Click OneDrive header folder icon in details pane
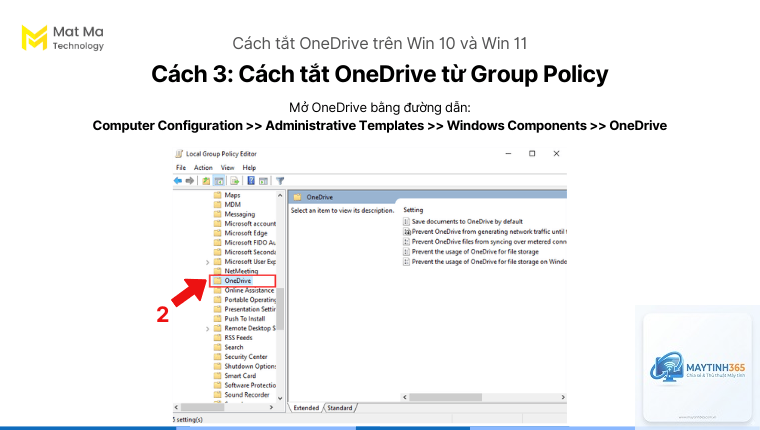The width and height of the screenshot is (760, 430). [297, 197]
